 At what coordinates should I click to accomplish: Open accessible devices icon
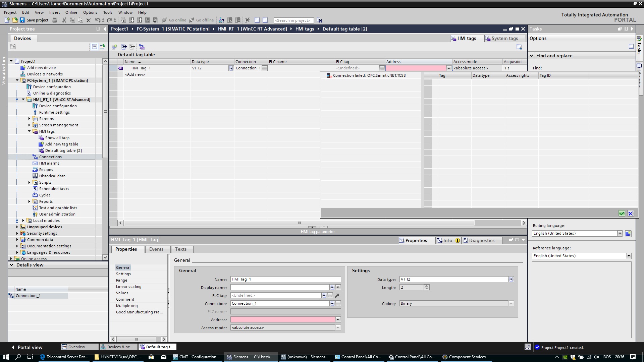click(221, 20)
